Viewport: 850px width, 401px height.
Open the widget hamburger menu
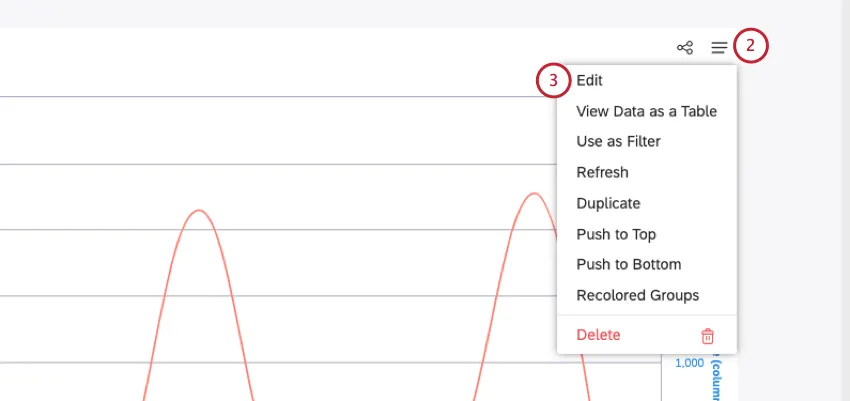(719, 47)
